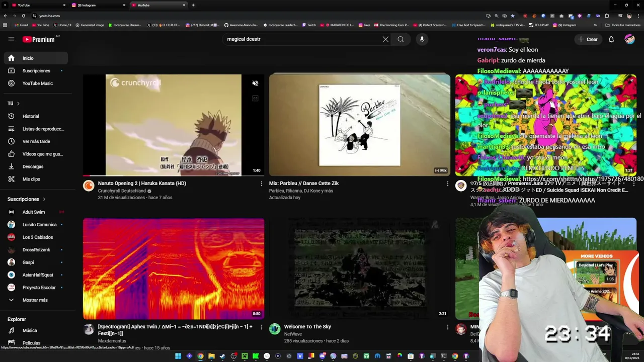Open the Windows Start menu
644x362 pixels.
(178, 356)
